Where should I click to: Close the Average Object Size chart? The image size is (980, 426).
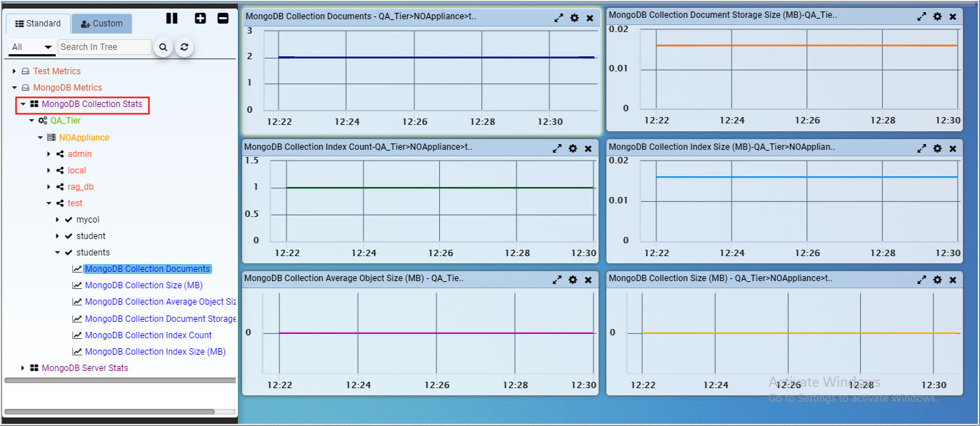point(589,280)
